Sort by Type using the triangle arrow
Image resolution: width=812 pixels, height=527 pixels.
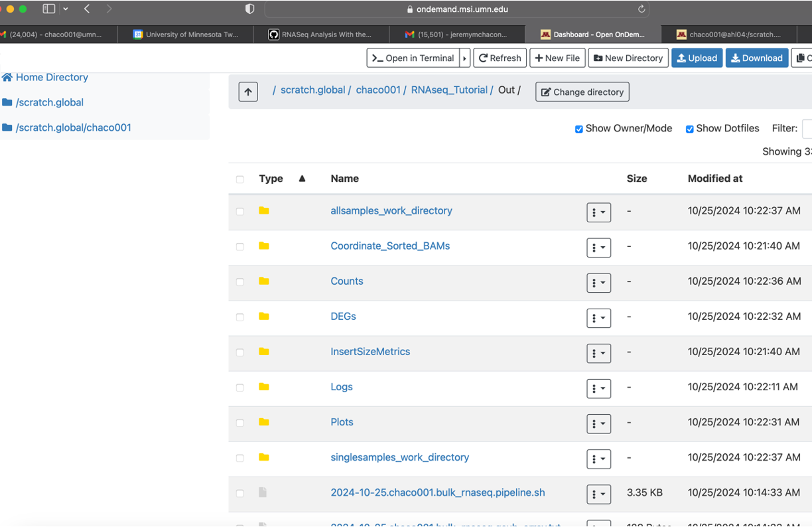tap(302, 179)
